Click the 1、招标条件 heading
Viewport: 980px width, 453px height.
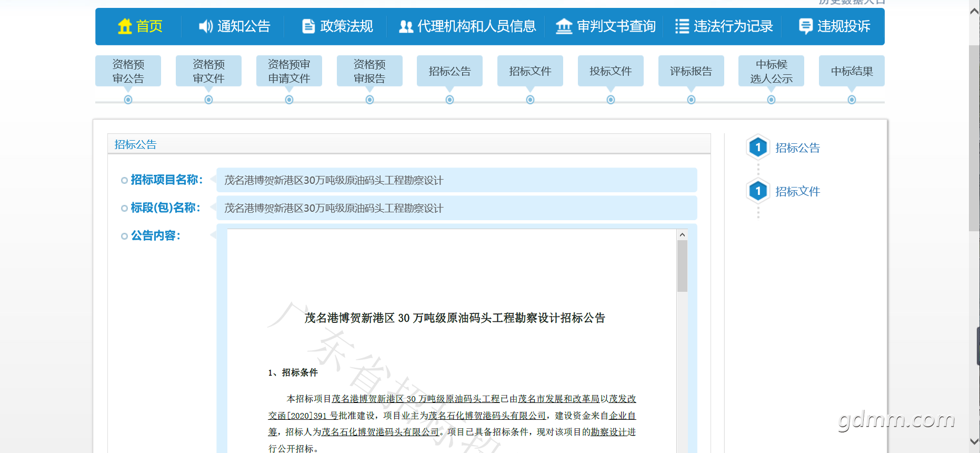click(x=293, y=373)
